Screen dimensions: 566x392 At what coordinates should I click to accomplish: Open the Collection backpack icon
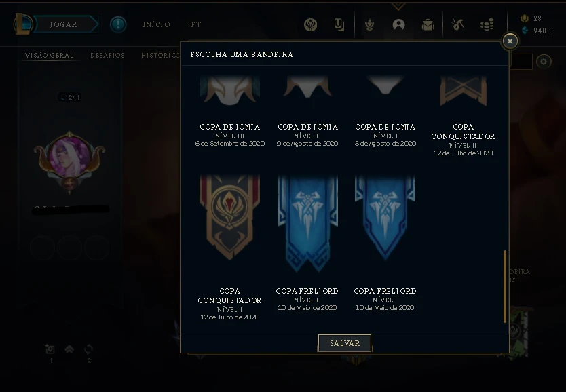click(428, 24)
